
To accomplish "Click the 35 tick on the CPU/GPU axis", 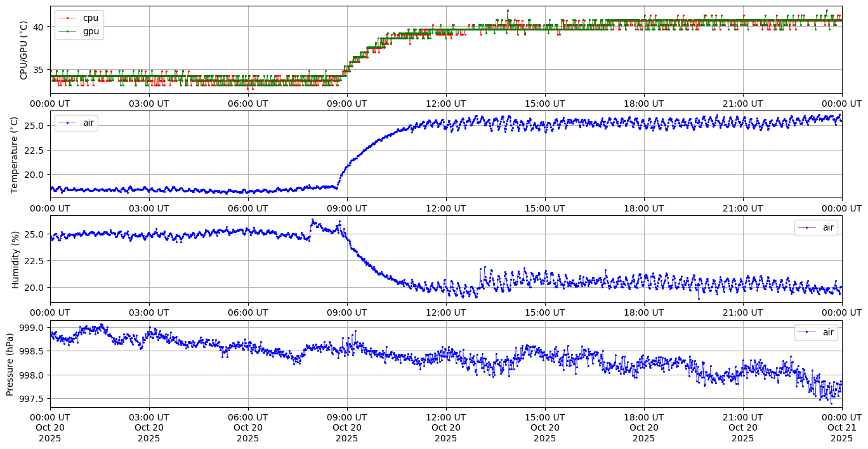I will (38, 70).
